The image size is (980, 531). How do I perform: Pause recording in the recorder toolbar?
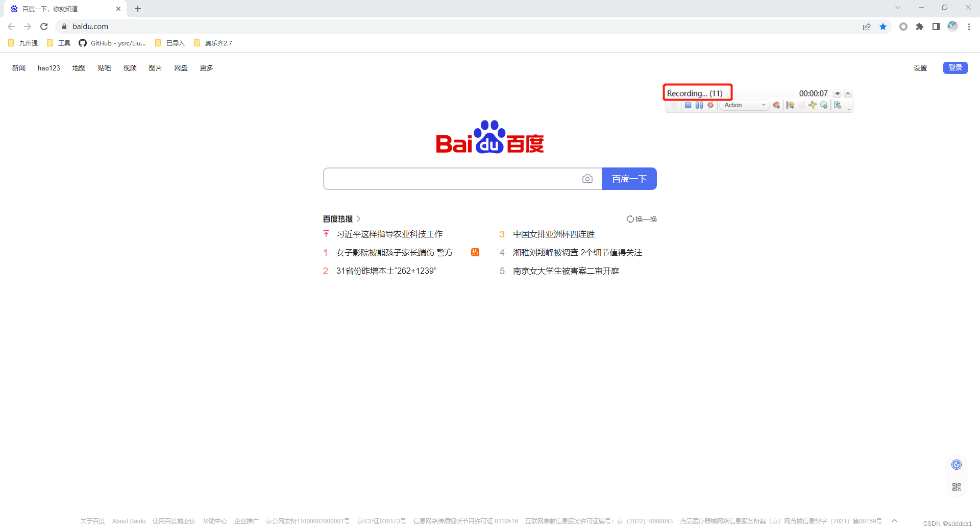(699, 105)
